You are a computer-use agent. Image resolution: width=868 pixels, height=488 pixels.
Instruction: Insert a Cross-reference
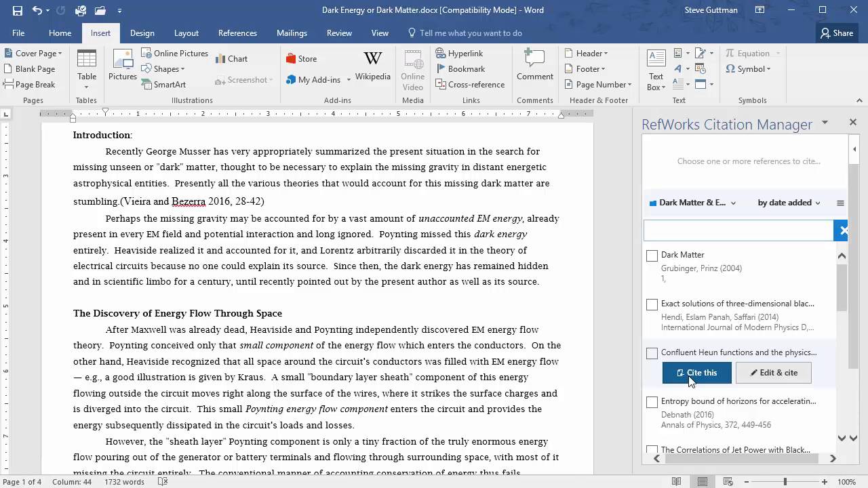click(x=470, y=84)
